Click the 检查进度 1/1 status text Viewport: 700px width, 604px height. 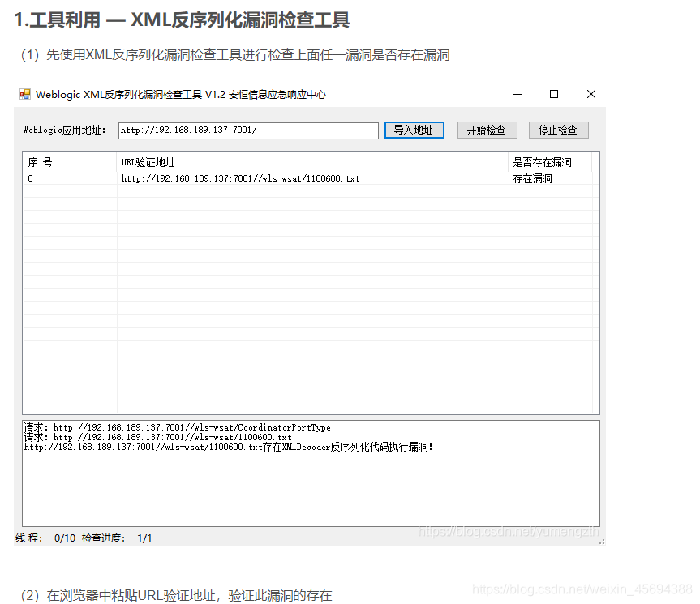pos(117,538)
